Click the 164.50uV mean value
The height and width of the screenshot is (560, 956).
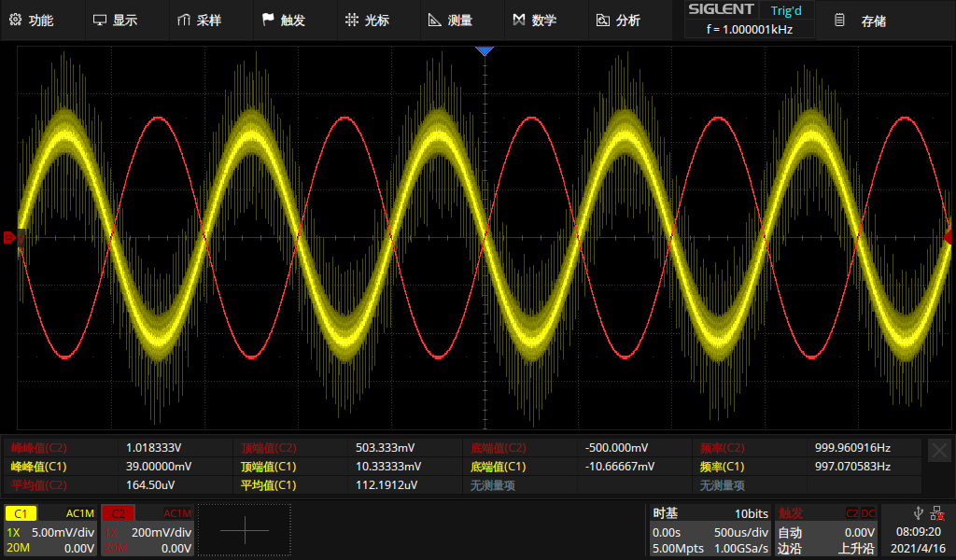(x=150, y=485)
